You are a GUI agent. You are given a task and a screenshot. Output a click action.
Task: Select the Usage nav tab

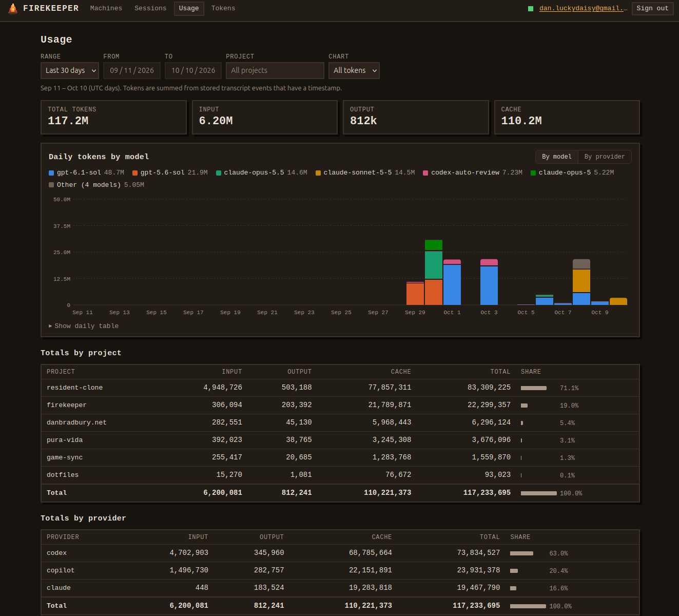pyautogui.click(x=189, y=8)
